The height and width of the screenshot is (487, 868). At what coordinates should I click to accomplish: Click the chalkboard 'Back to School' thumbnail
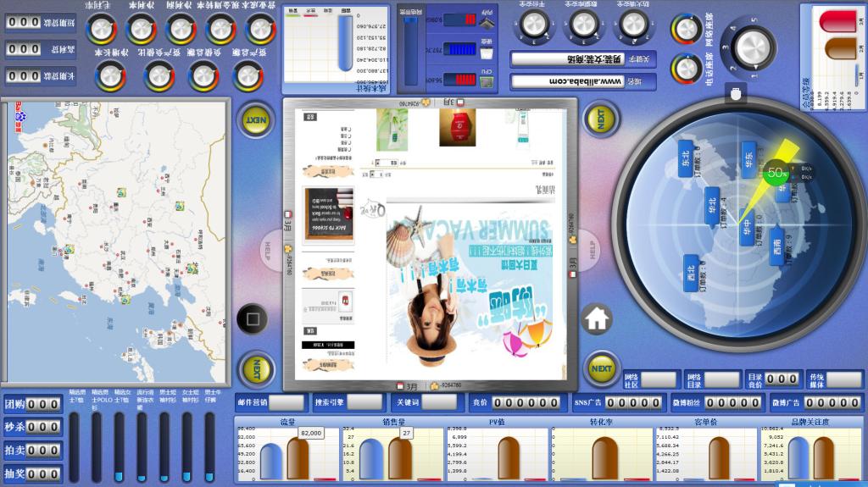[x=329, y=214]
